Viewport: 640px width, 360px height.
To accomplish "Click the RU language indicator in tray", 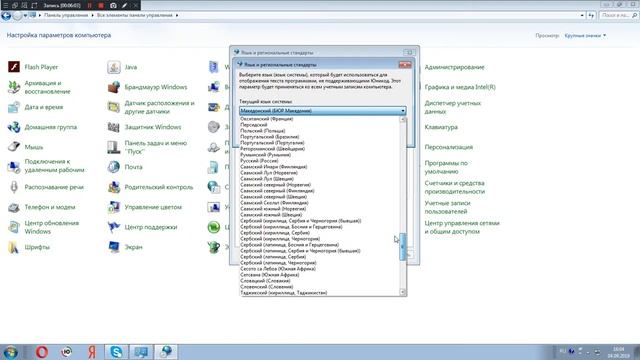I will click(562, 351).
